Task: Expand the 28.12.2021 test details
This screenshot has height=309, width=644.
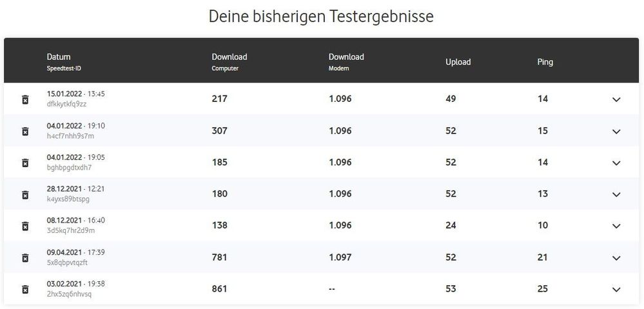Action: click(x=616, y=194)
